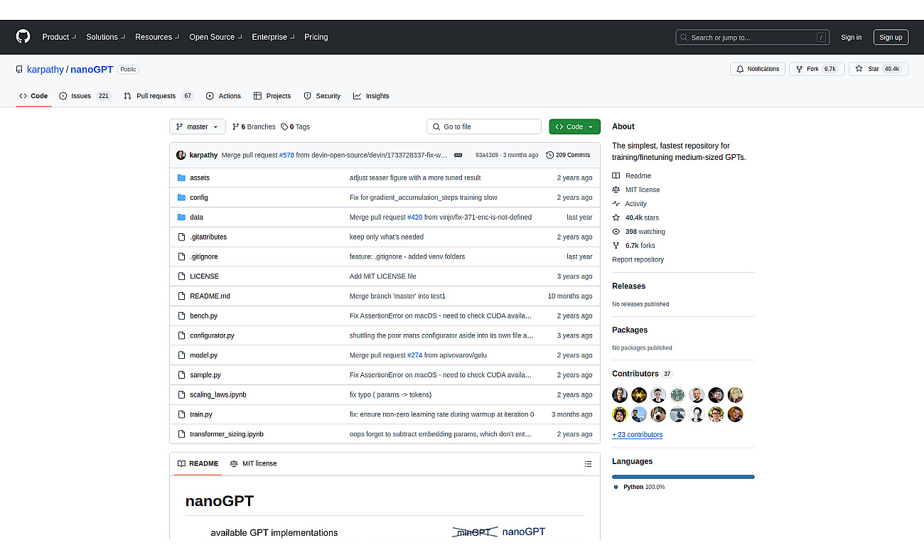Screen dimensions: 924x560
Task: Switch to the Insights tab
Action: click(371, 96)
